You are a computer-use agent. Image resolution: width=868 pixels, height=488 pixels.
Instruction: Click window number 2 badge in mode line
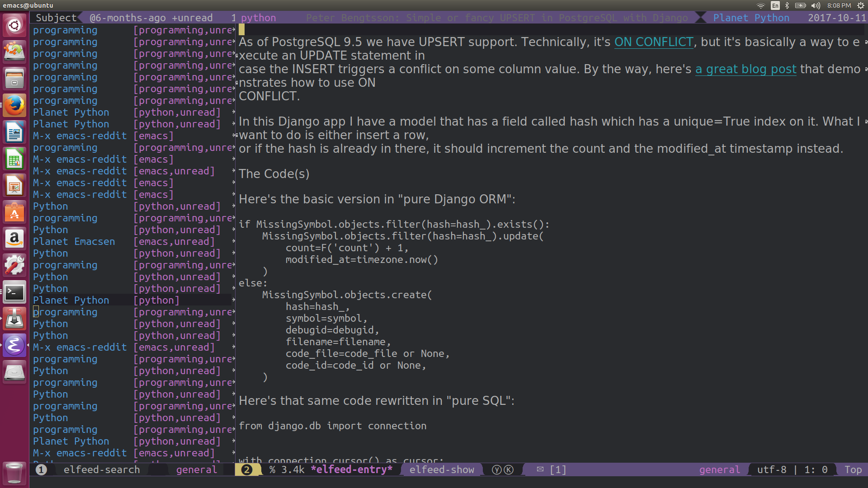click(246, 470)
